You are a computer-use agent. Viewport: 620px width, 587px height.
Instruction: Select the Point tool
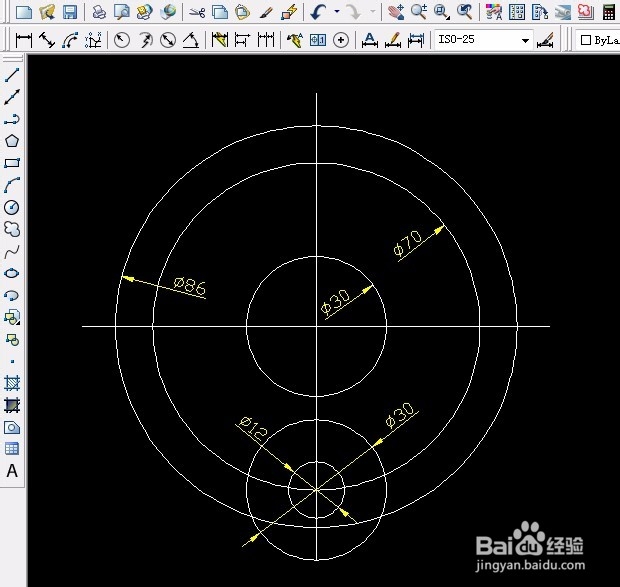12,361
